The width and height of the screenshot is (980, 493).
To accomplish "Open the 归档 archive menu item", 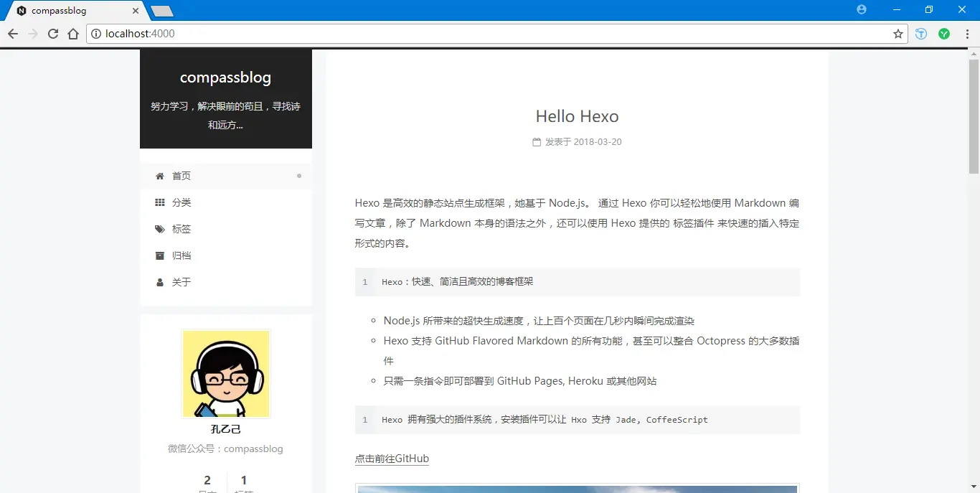I will click(x=226, y=255).
